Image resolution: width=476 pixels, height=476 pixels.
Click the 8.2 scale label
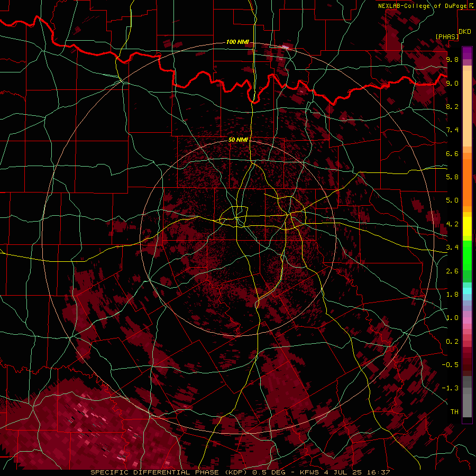[452, 106]
